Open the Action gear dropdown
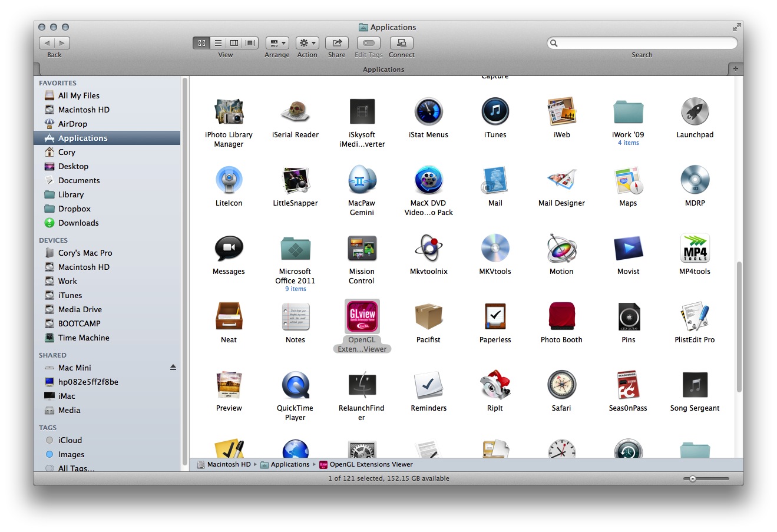The height and width of the screenshot is (532, 777). (307, 43)
